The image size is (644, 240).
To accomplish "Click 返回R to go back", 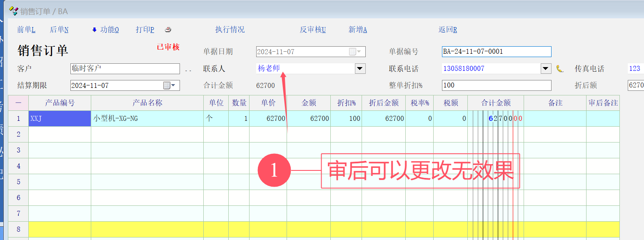I will coord(447,30).
